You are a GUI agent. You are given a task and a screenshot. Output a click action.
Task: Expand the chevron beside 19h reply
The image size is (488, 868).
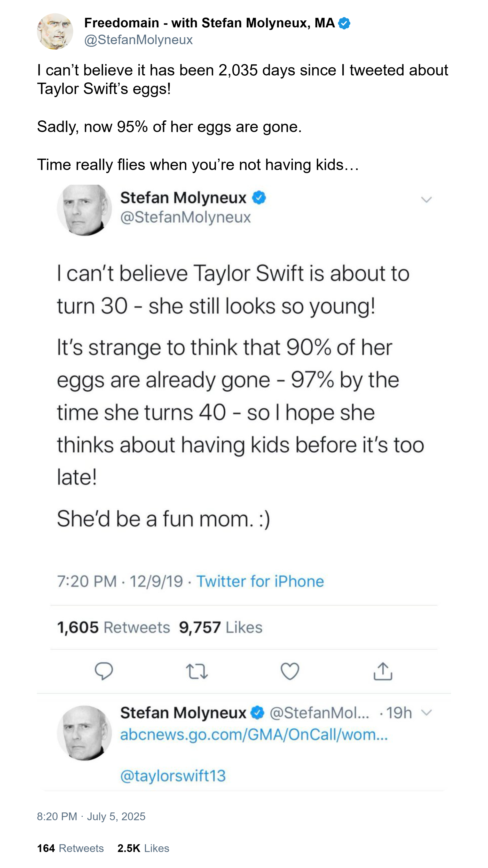pos(426,712)
